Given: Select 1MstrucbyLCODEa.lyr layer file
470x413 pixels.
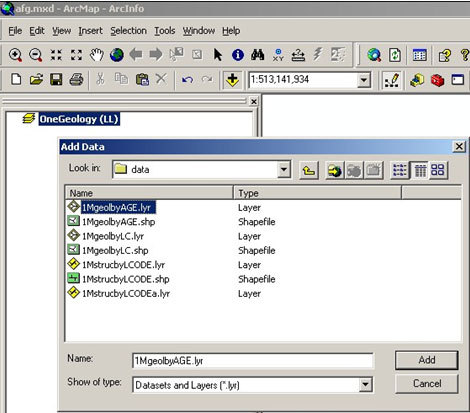Looking at the screenshot, I should 126,294.
